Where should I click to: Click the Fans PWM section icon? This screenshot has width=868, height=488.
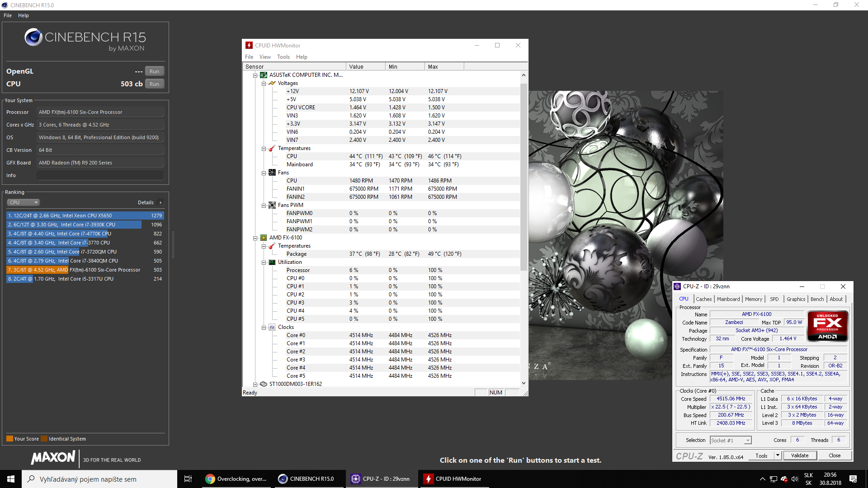tap(272, 205)
